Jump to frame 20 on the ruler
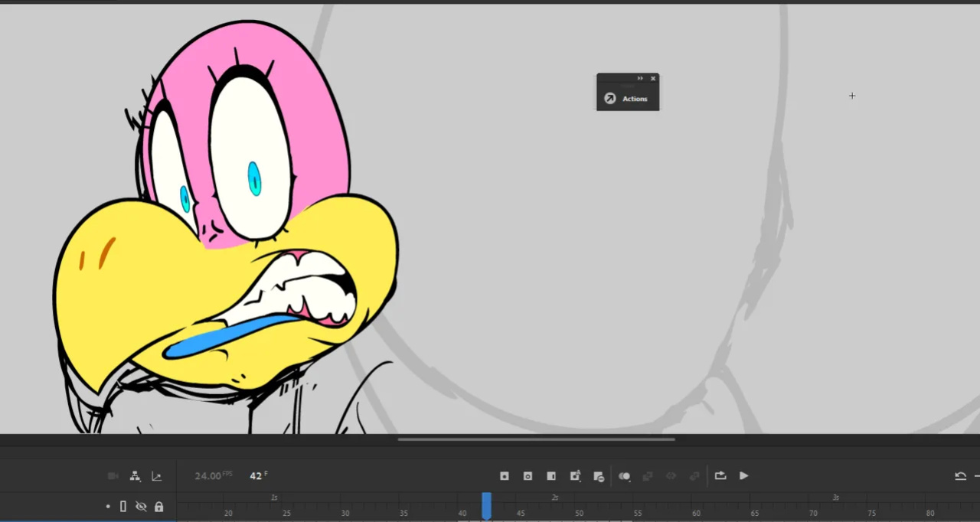 coord(228,513)
